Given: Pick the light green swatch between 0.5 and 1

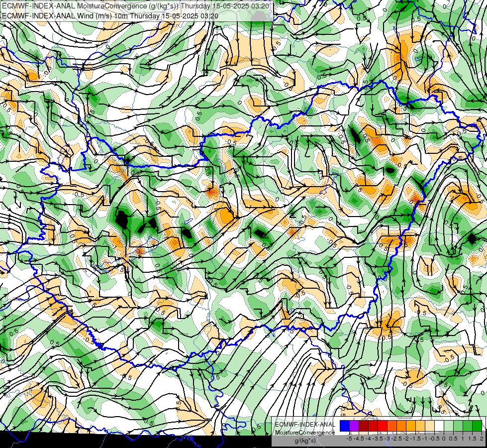Looking at the screenshot, I should tap(458, 426).
